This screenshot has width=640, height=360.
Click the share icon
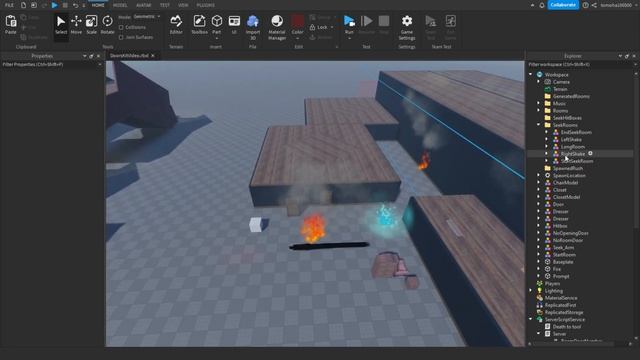594,5
